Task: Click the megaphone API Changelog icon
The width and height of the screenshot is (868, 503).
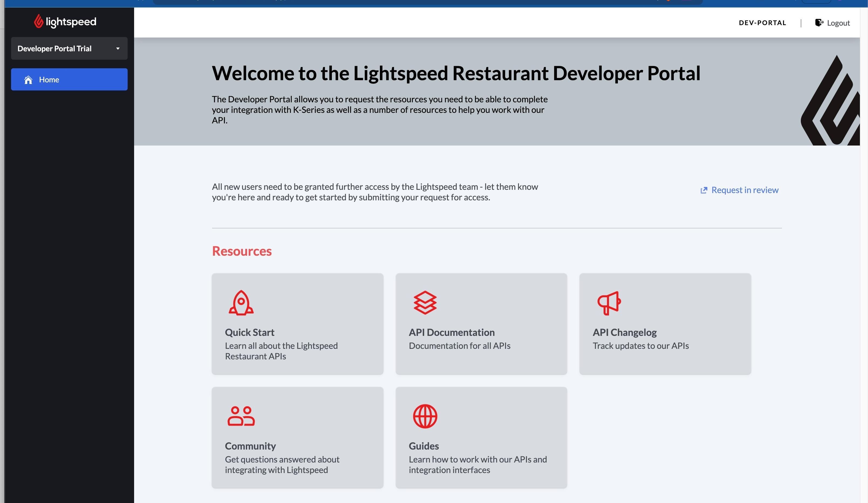Action: (x=609, y=303)
